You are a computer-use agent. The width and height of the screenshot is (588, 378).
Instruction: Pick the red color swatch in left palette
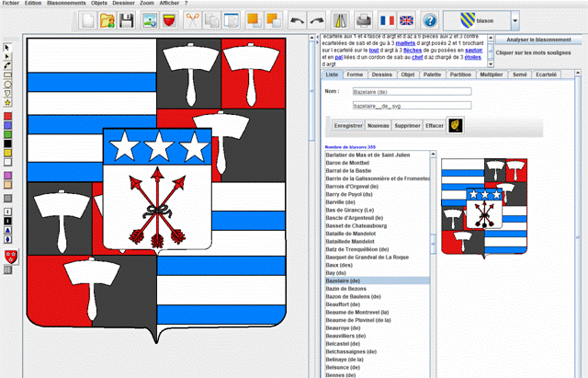tap(7, 117)
